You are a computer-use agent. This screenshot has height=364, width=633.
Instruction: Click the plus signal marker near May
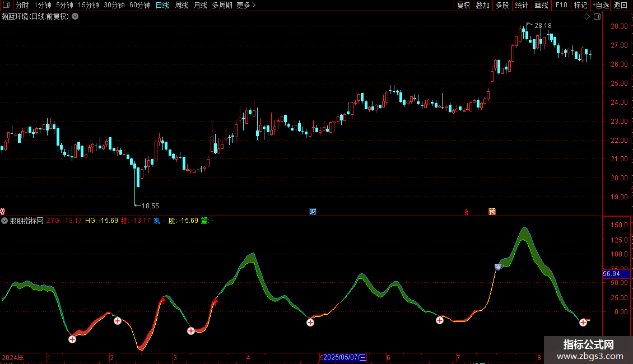click(x=310, y=322)
